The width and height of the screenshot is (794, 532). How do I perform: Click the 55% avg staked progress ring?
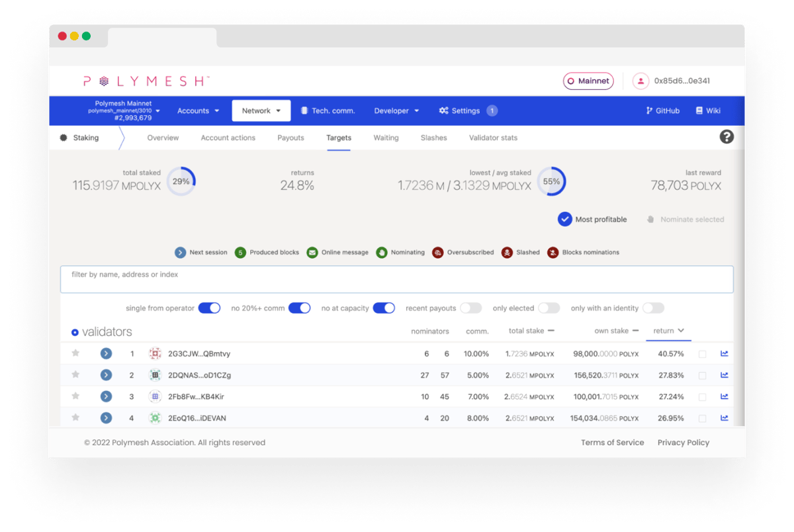pyautogui.click(x=551, y=181)
